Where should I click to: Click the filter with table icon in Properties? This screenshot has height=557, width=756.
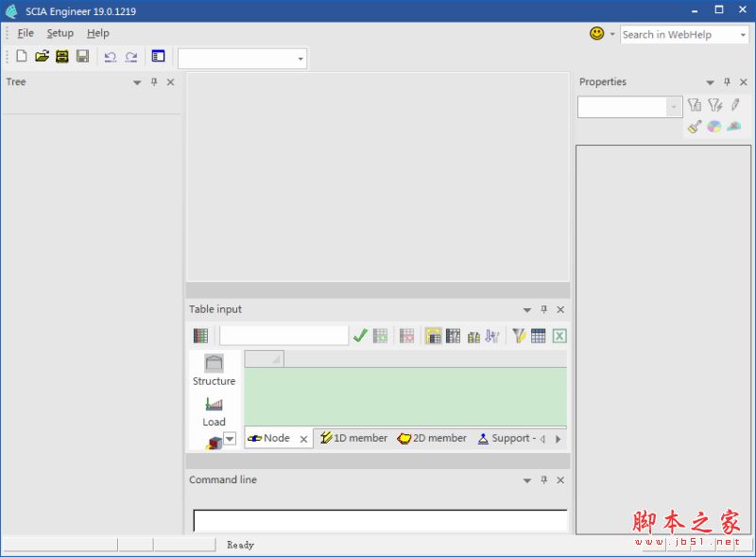[x=695, y=104]
